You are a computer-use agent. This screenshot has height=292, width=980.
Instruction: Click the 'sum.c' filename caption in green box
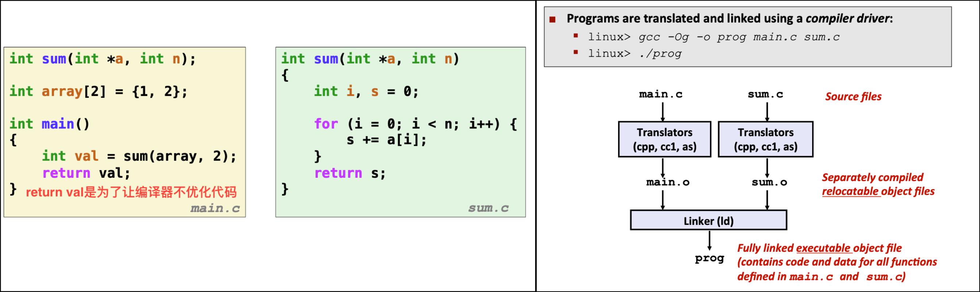point(489,208)
